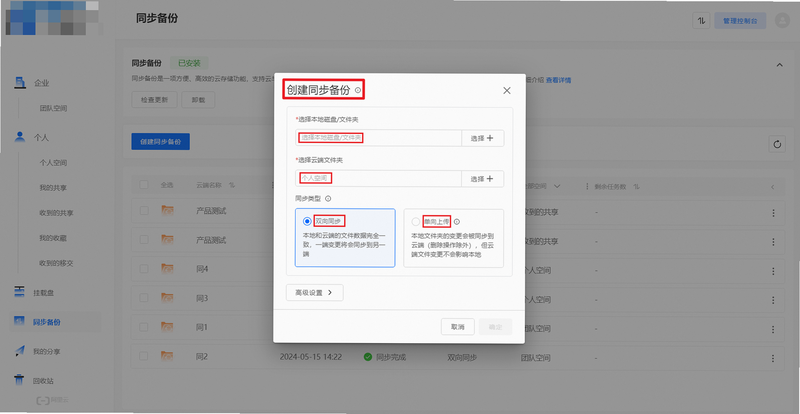Viewport: 800px width, 414px height.
Task: Open the 回收站 trash icon
Action: coord(19,380)
